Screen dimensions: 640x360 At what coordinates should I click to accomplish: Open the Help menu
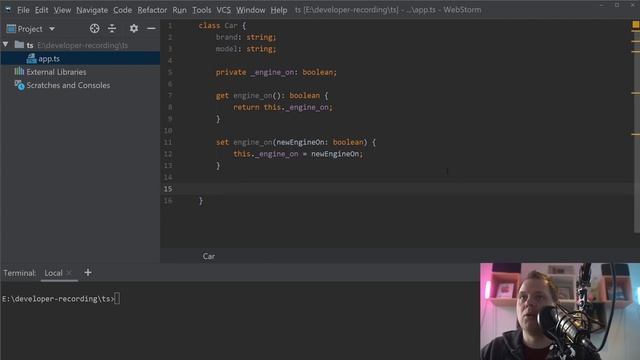(x=279, y=10)
